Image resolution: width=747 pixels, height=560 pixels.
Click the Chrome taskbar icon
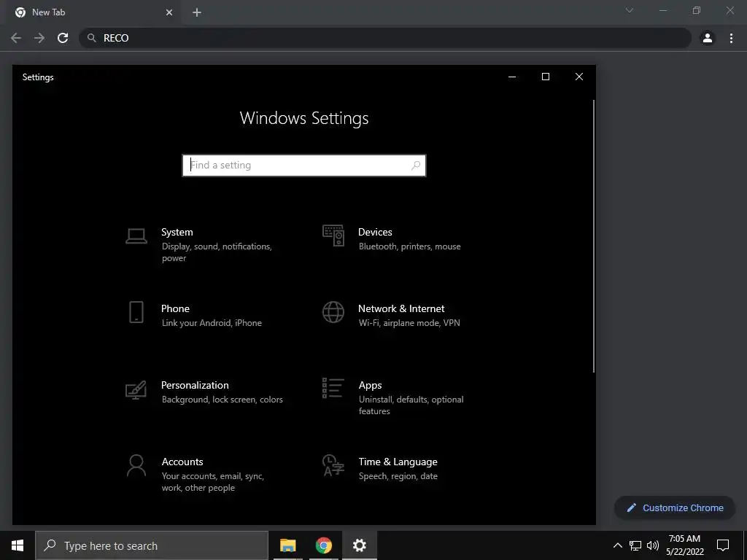tap(323, 545)
